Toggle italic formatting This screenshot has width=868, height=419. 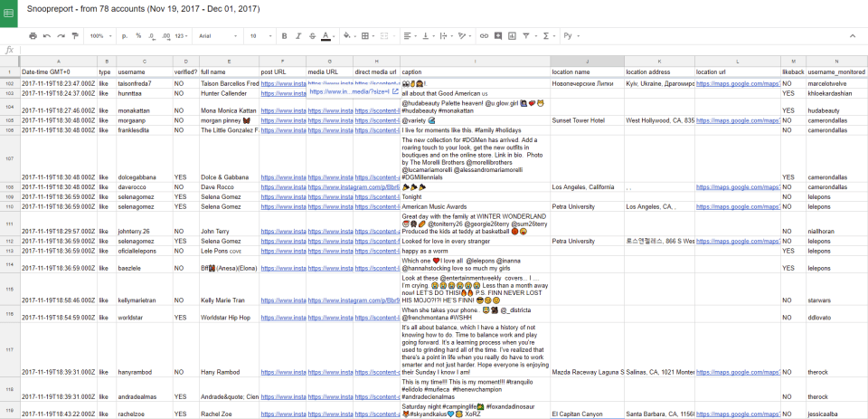(x=297, y=36)
